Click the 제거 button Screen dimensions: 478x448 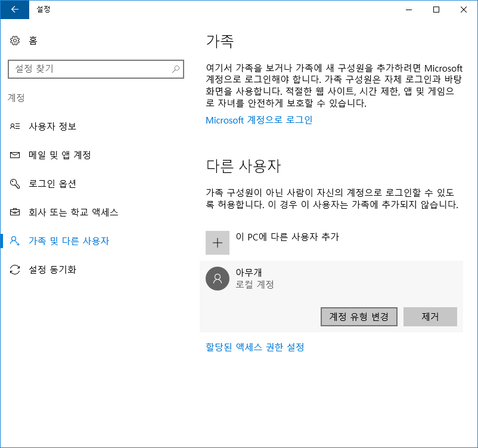click(430, 317)
